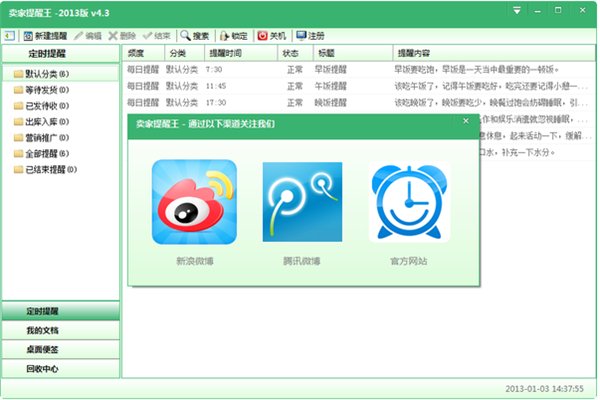Viewport: 600px width, 400px height.
Task: Sort by the 提醒内容 column header
Action: click(x=494, y=53)
